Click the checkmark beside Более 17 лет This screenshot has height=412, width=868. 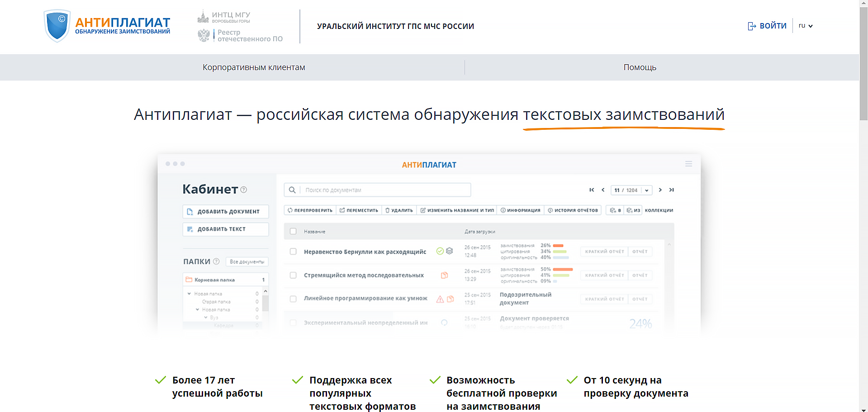[x=161, y=380]
